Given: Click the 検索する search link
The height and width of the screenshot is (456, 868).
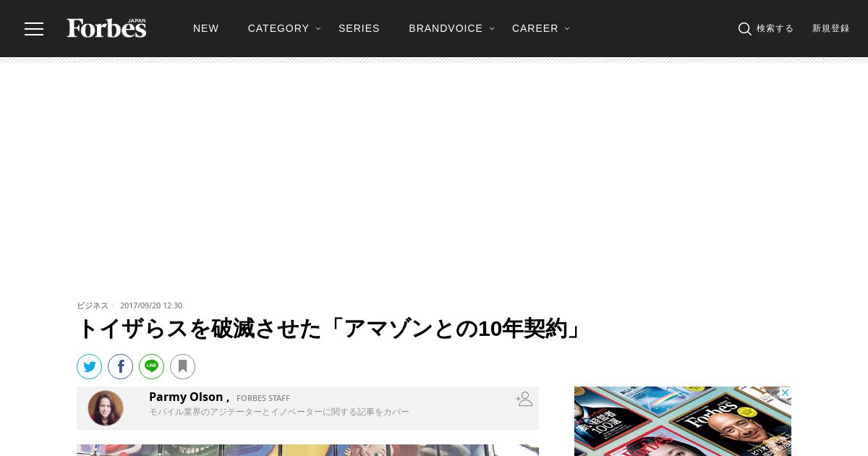Looking at the screenshot, I should [x=775, y=29].
